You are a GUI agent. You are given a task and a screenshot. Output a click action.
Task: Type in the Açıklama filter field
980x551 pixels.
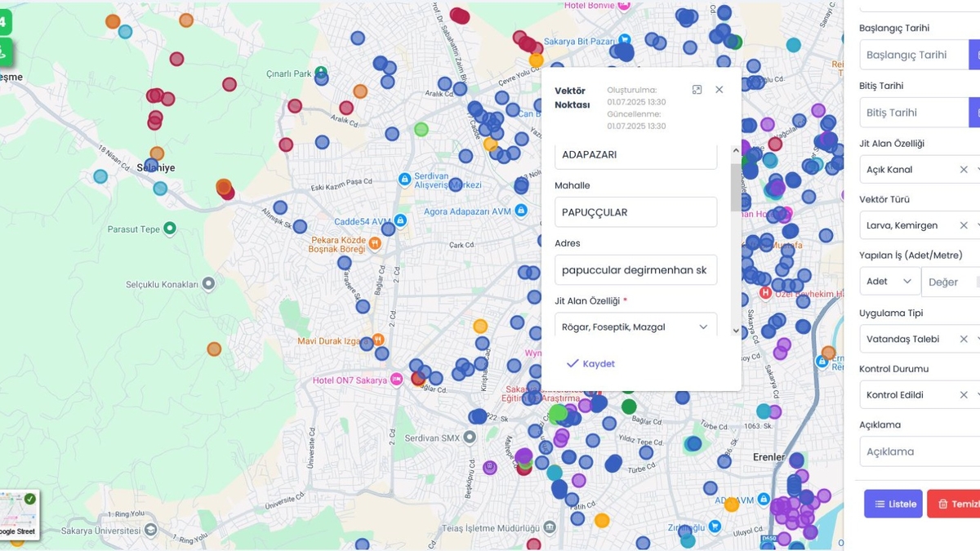[x=919, y=451]
